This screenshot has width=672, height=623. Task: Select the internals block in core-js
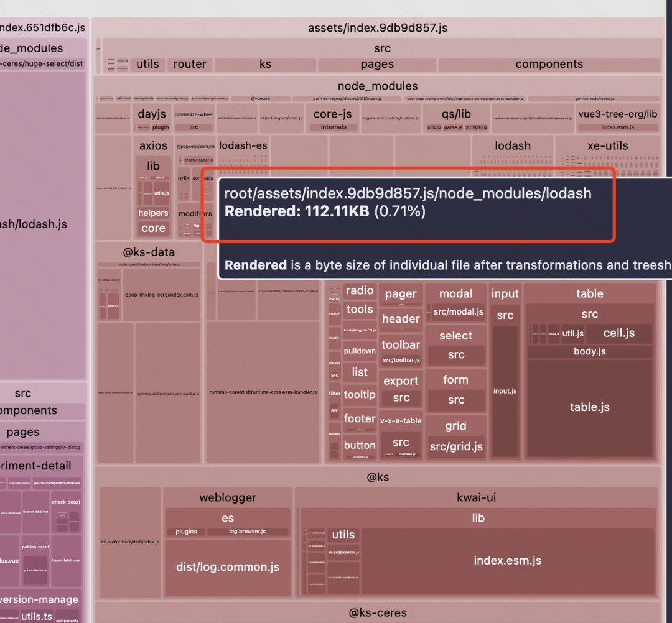(x=334, y=127)
